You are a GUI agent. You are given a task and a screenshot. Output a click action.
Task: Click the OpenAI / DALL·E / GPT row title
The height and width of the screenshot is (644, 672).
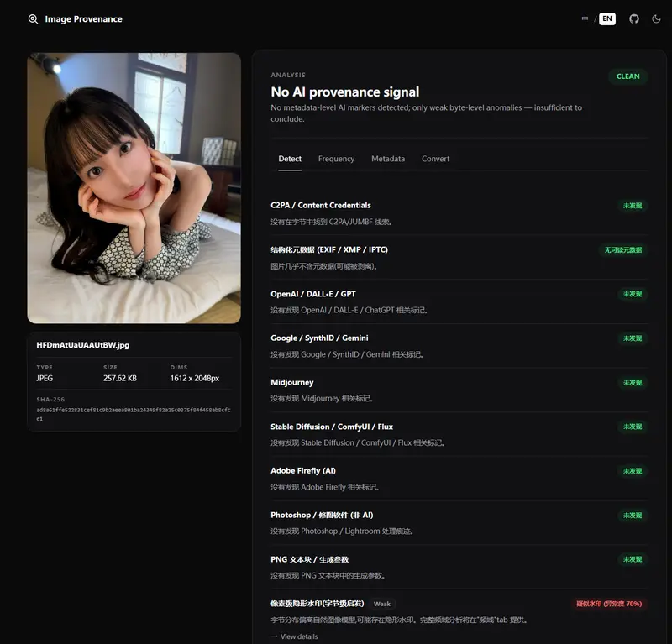(313, 294)
